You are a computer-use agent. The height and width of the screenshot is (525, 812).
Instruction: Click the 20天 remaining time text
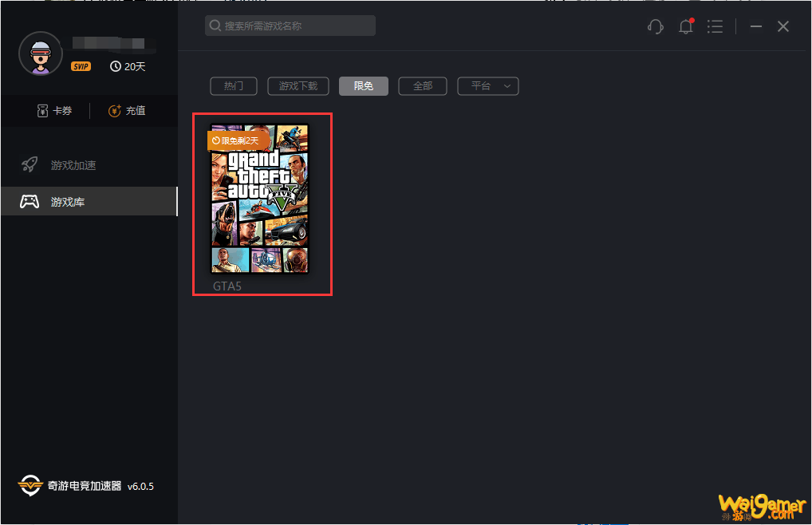pyautogui.click(x=135, y=67)
